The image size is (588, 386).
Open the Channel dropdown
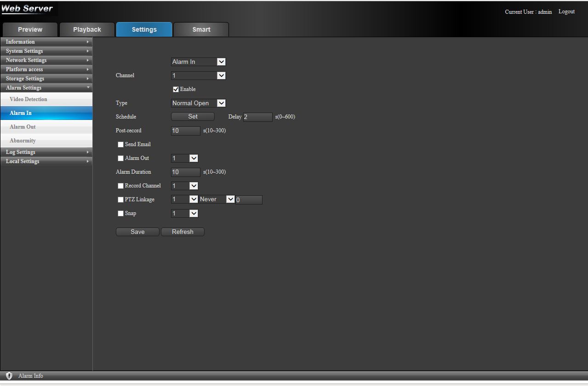pos(198,75)
